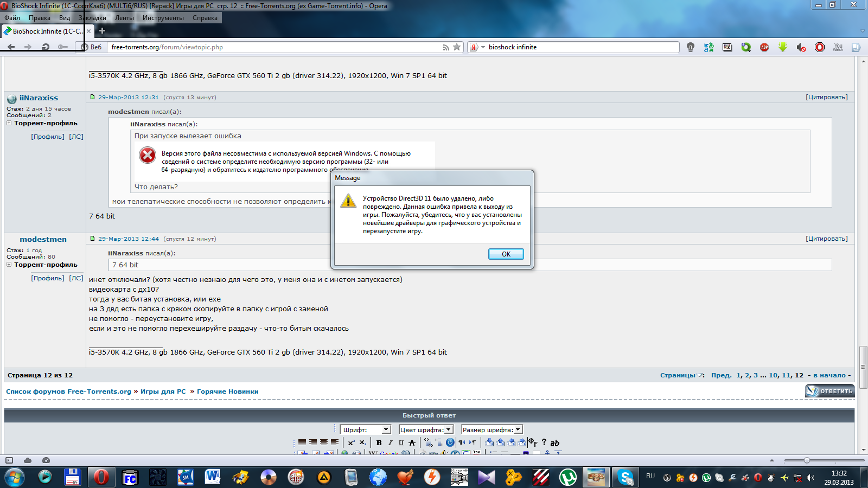Click the bioshock infinite search field
This screenshot has height=488, width=868.
coord(582,47)
